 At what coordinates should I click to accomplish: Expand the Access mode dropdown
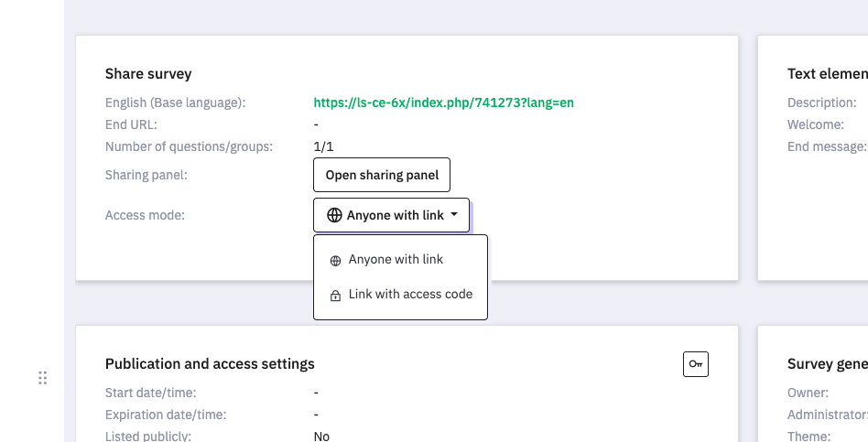click(x=391, y=216)
